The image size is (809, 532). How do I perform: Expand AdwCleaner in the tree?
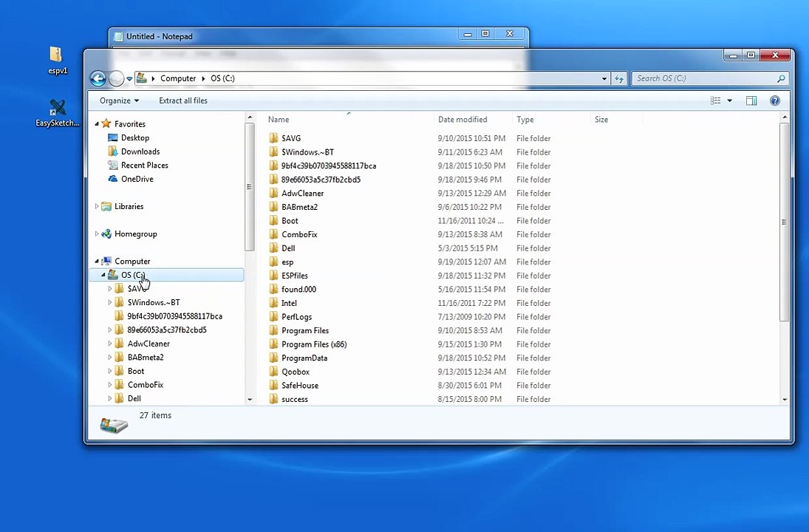pyautogui.click(x=110, y=344)
